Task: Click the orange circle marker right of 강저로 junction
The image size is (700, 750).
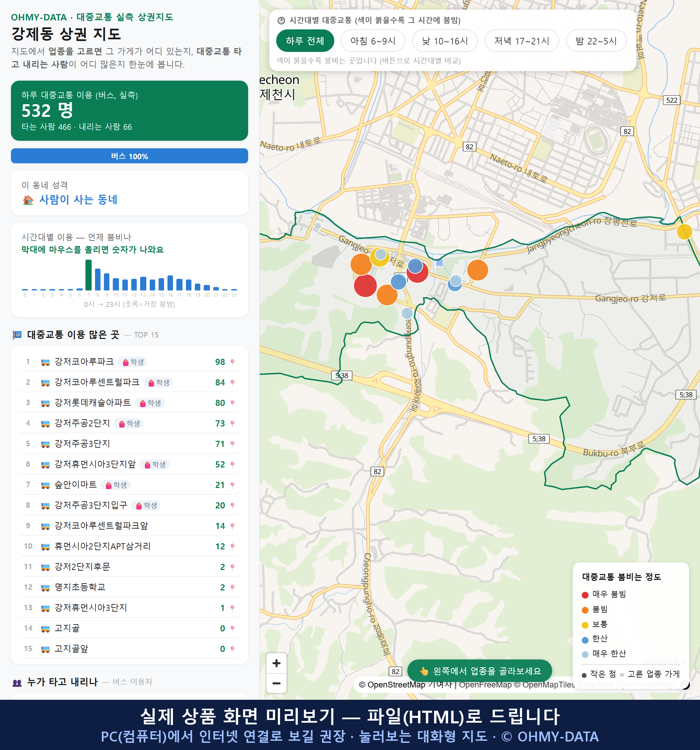Action: (x=477, y=270)
